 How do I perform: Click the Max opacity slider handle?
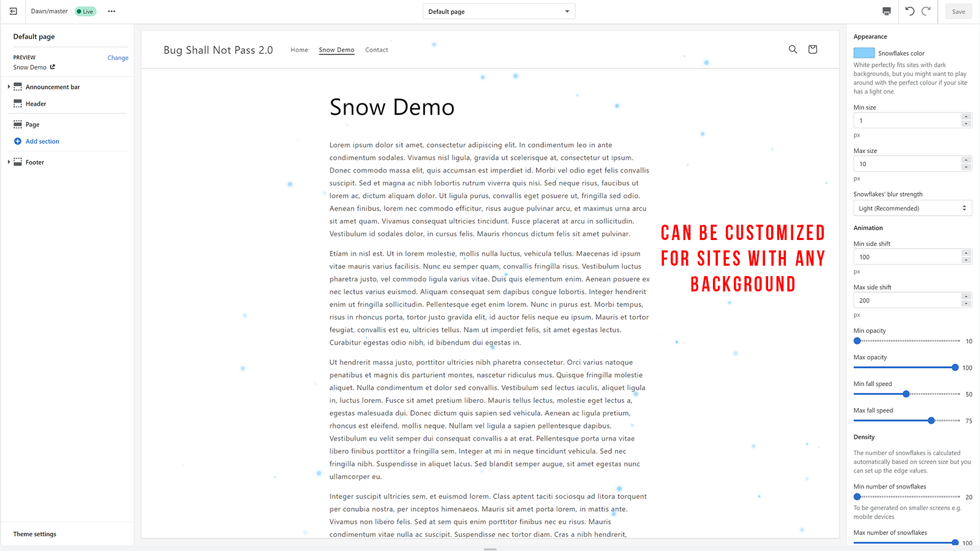point(955,367)
